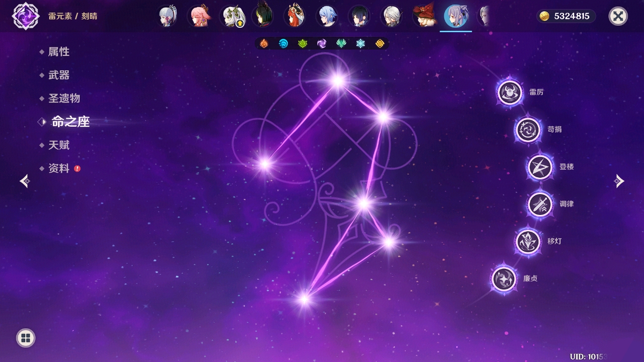The height and width of the screenshot is (362, 644).
Task: Select the light-blue-haired character avatar
Action: 327,16
